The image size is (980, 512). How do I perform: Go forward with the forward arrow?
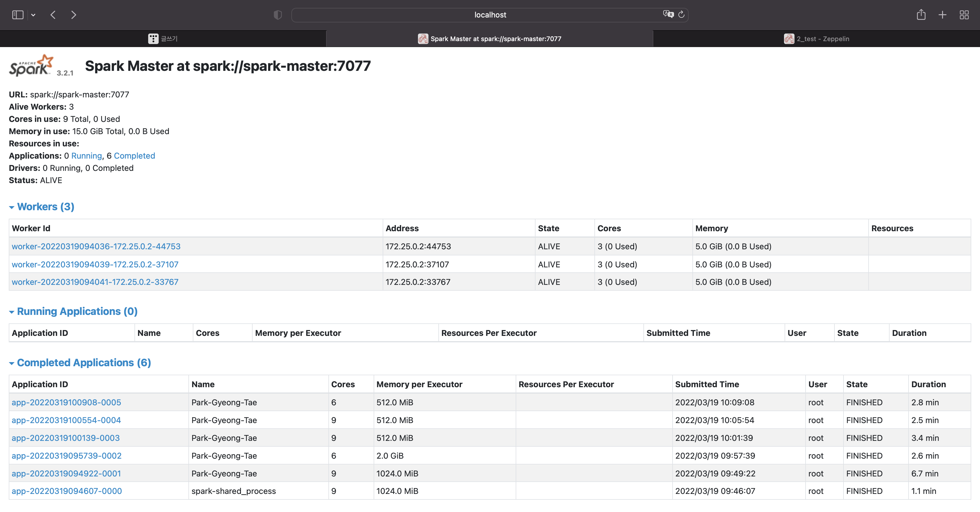click(74, 15)
